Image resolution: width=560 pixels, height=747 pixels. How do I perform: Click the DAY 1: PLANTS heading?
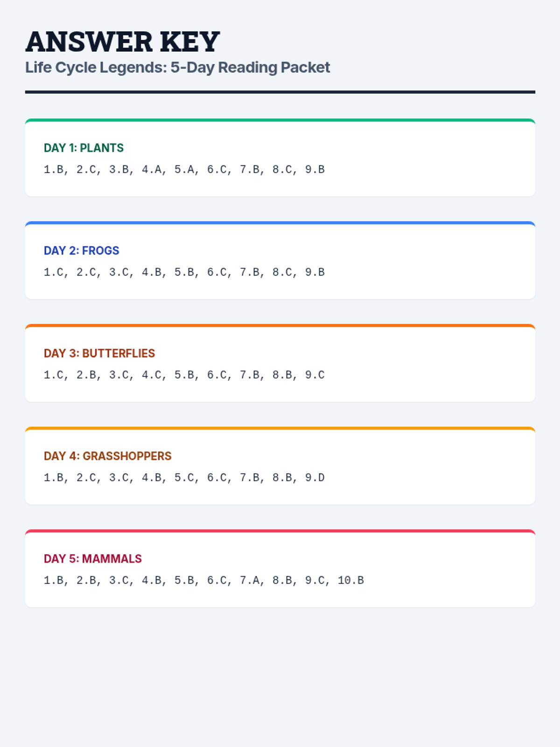84,148
